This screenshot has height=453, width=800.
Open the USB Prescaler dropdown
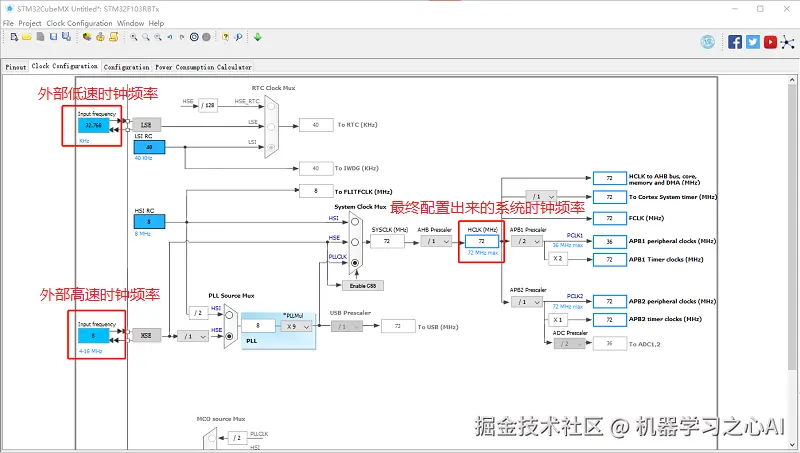(x=347, y=326)
